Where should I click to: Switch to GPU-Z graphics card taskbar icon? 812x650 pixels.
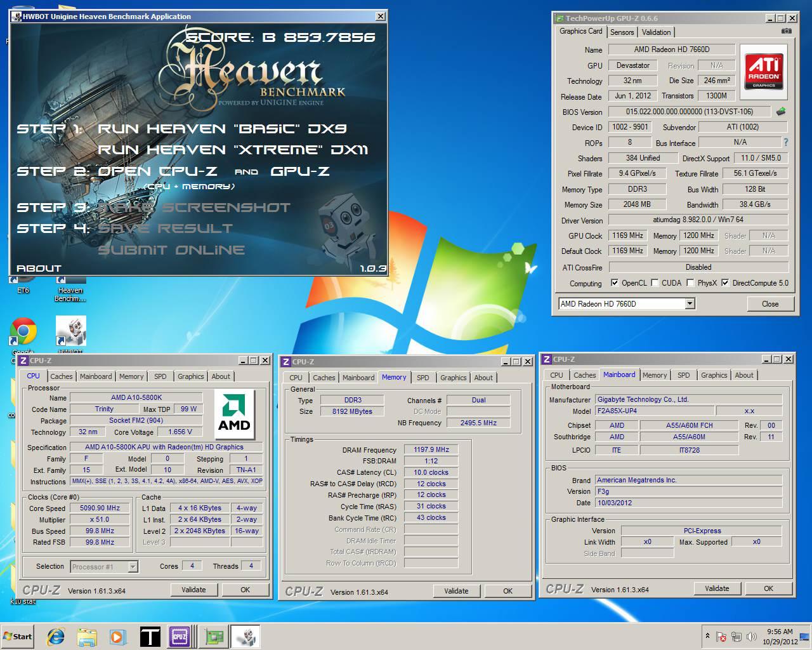(214, 637)
